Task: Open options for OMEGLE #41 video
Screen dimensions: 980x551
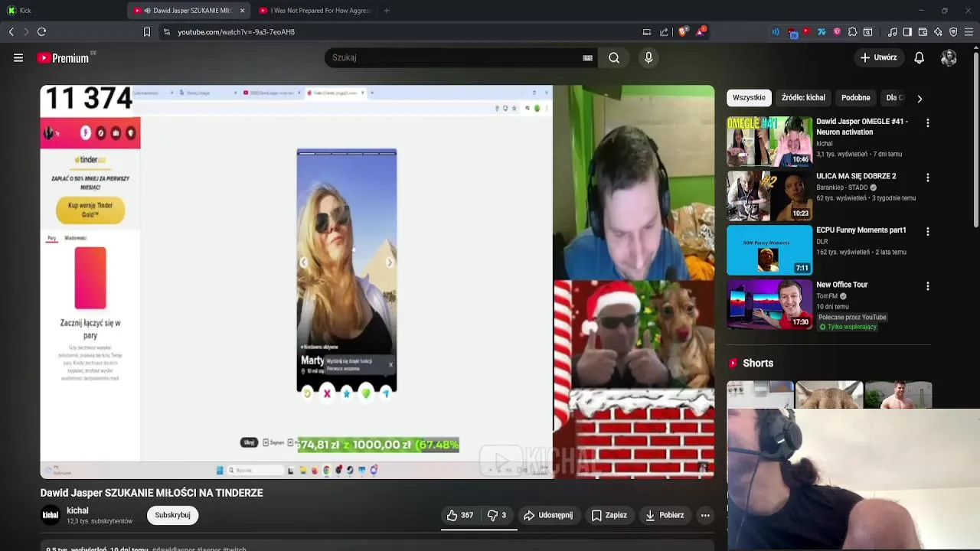Action: click(x=928, y=122)
